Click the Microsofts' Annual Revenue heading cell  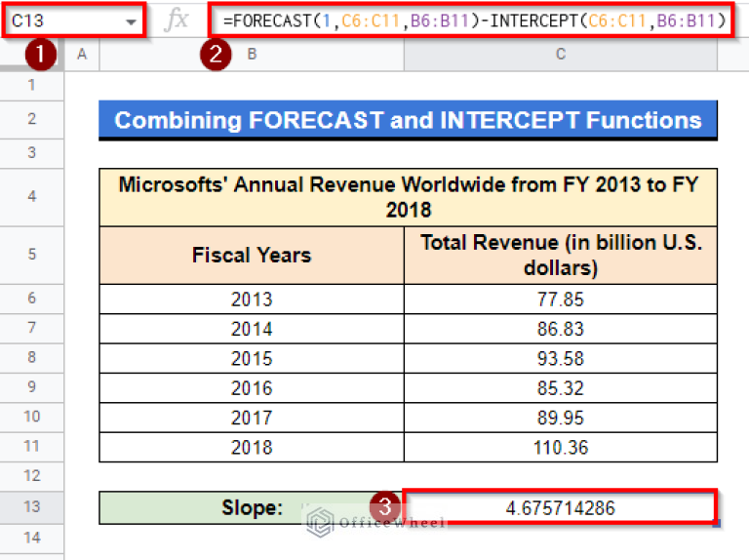tap(408, 197)
